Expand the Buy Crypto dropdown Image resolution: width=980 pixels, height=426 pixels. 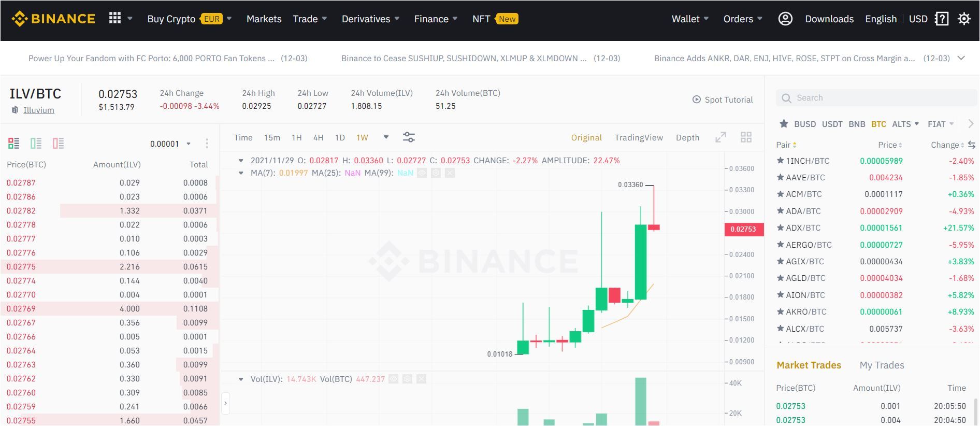pos(229,19)
